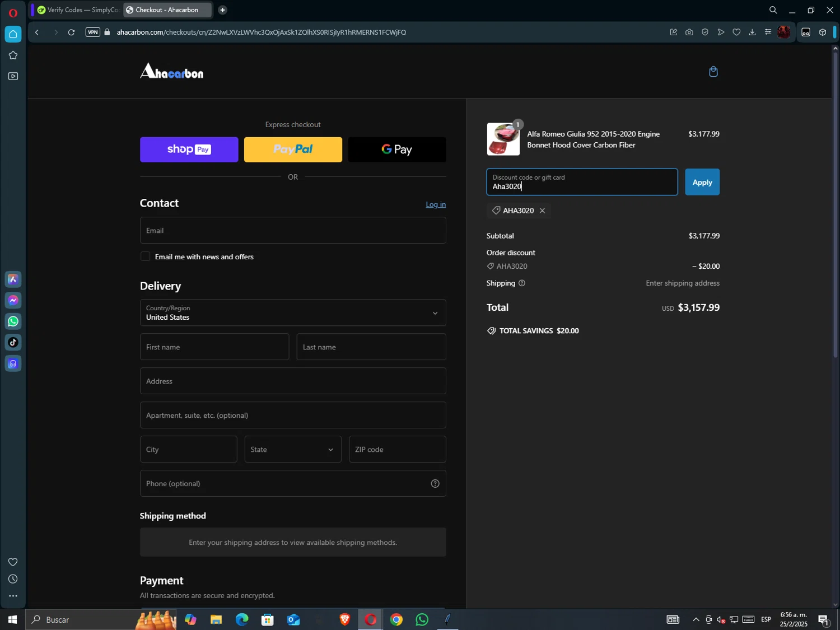The width and height of the screenshot is (840, 630).
Task: Click the snapshot camera icon in toolbar
Action: 689,32
